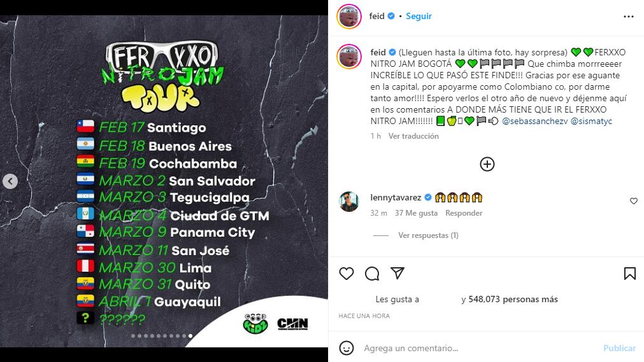Viewport: 644px width, 362px height.
Task: Expand Ver respuestas (1) replies
Action: pyautogui.click(x=428, y=235)
